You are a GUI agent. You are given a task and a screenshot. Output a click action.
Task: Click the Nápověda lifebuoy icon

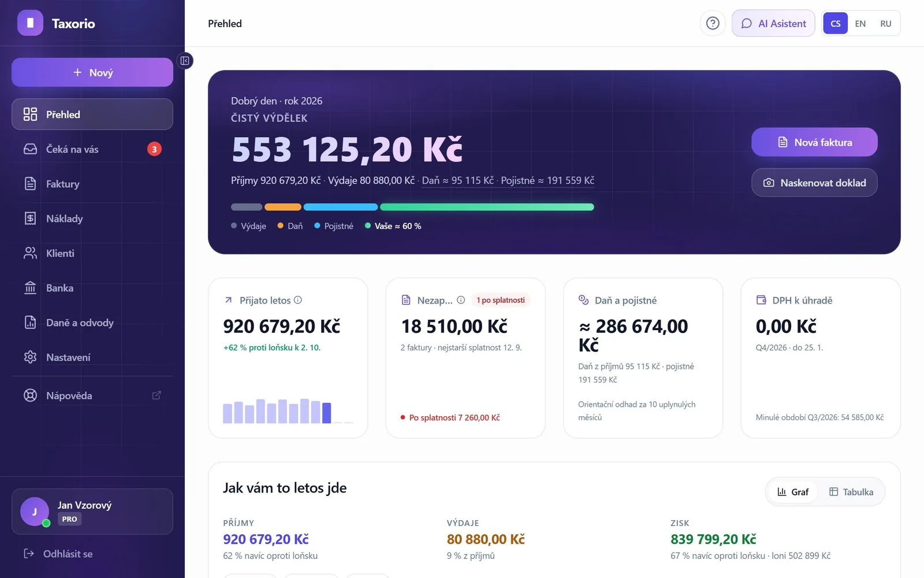(x=30, y=395)
